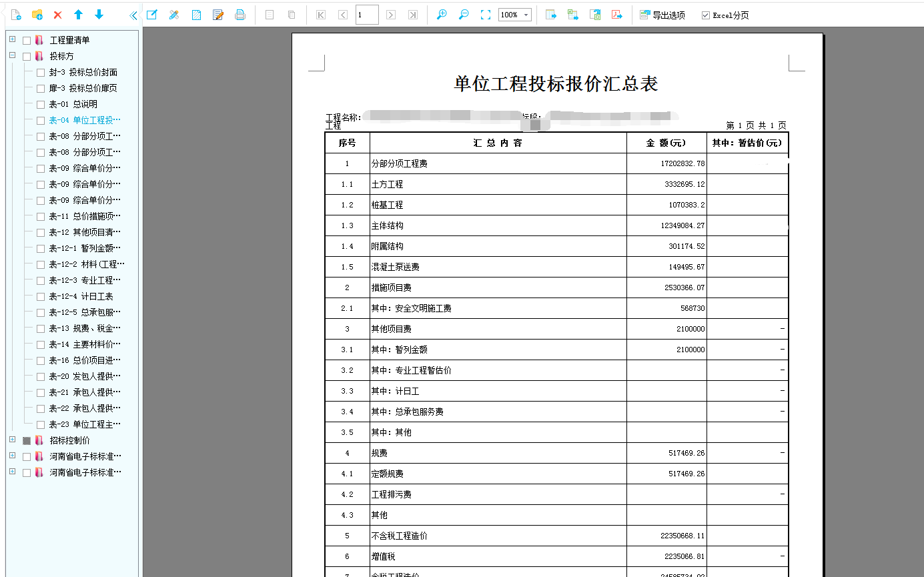This screenshot has height=577, width=924.
Task: Click the 主体结构 row text
Action: [387, 225]
